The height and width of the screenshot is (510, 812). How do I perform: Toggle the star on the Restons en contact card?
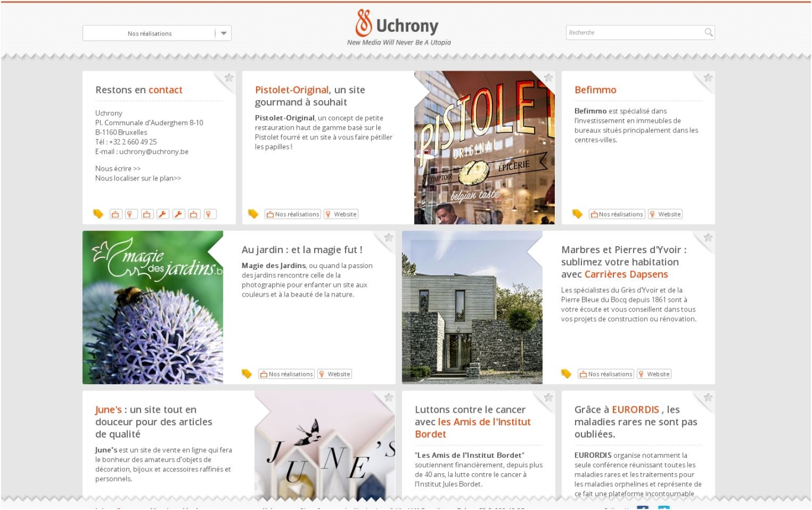229,78
